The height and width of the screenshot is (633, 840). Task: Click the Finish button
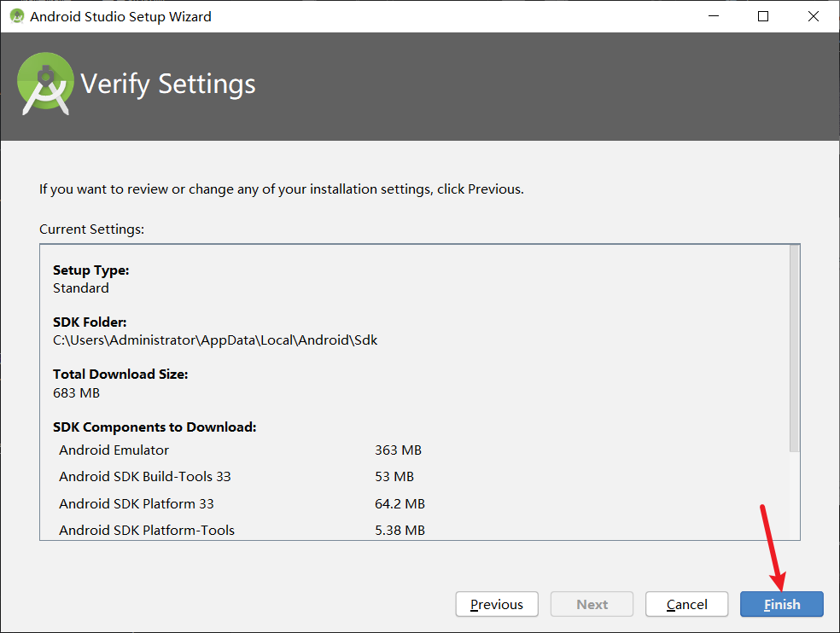[781, 604]
